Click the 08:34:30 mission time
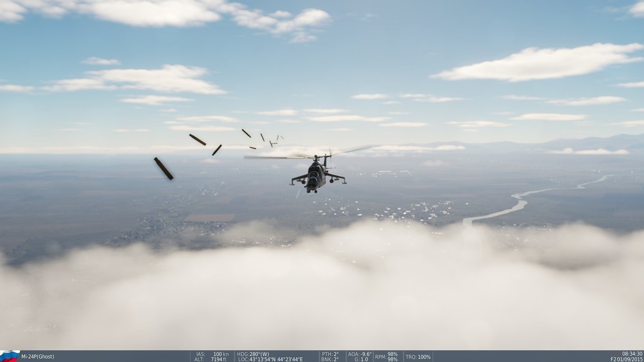This screenshot has width=644, height=362. [x=632, y=354]
